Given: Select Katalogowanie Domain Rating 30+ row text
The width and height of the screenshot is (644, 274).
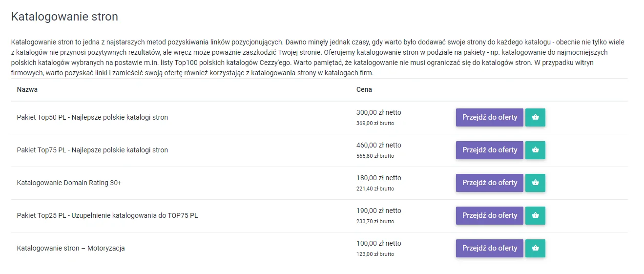Looking at the screenshot, I should [x=69, y=183].
